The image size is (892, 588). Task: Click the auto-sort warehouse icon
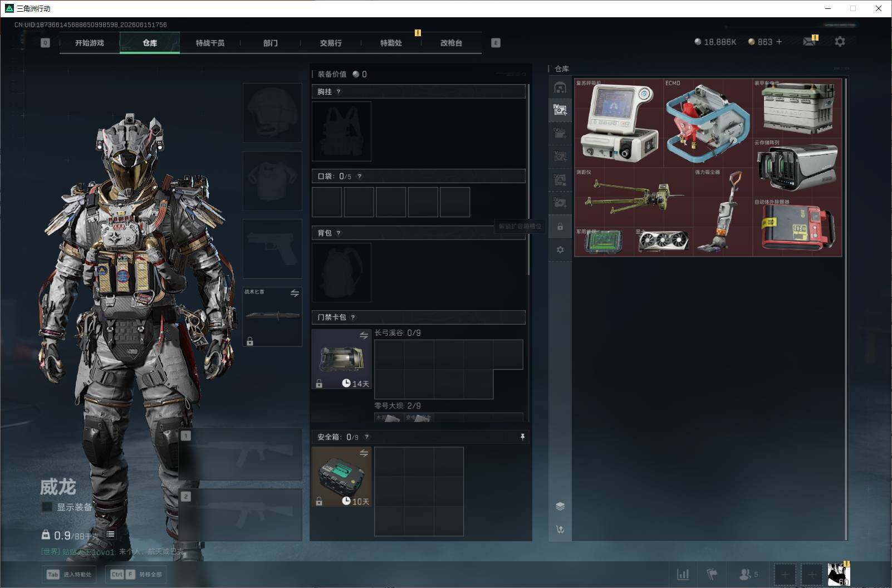pos(560,530)
